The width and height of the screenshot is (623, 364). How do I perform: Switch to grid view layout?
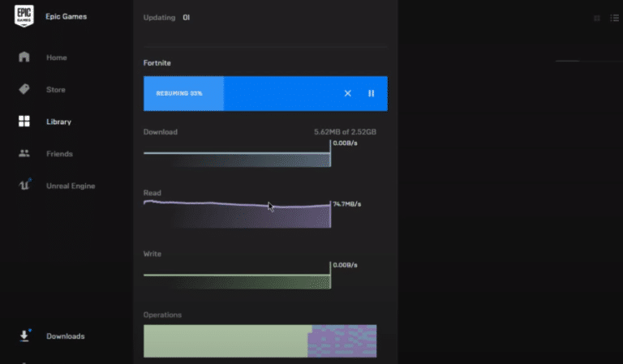pyautogui.click(x=597, y=18)
